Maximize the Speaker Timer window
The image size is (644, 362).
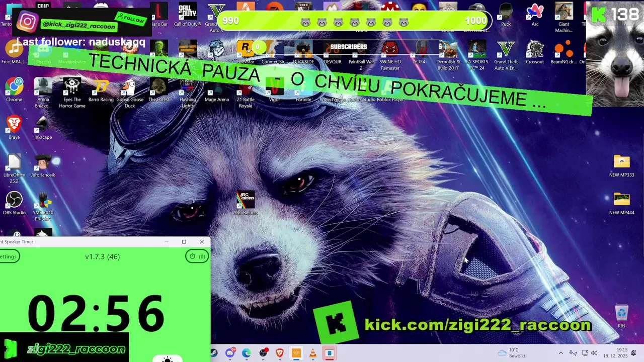click(184, 242)
